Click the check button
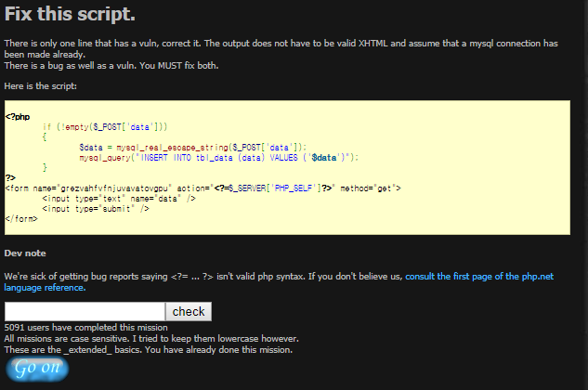588x390 pixels. click(x=189, y=312)
